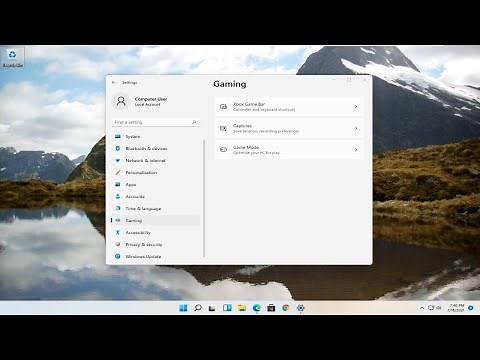Minimize the Settings window
Screen dimensions: 480x360
(x=334, y=80)
